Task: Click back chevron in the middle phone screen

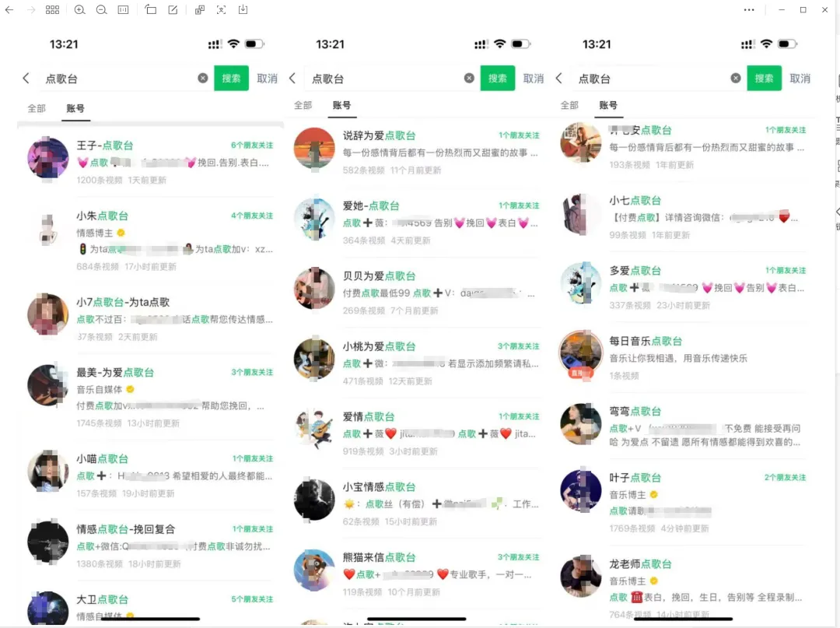Action: point(292,79)
